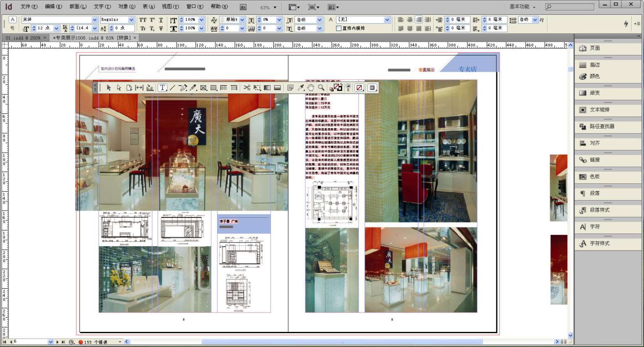This screenshot has height=347, width=644.
Task: Click the Strikethrough T icon
Action: coord(161,29)
